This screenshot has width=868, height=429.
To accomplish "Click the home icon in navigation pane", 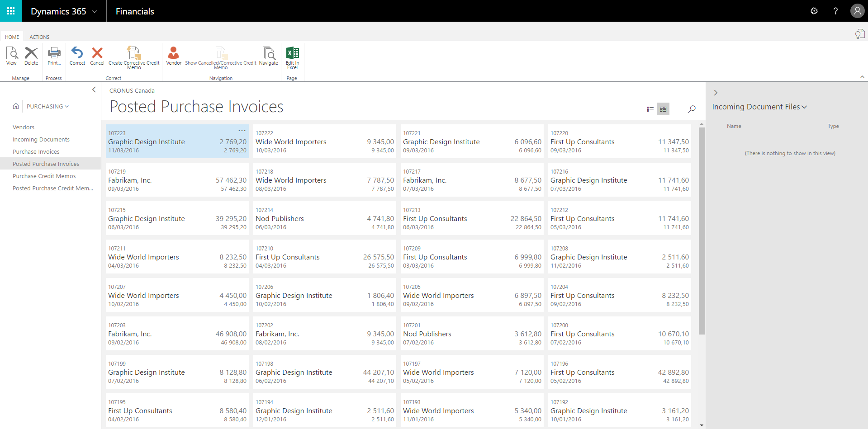I will coord(16,106).
